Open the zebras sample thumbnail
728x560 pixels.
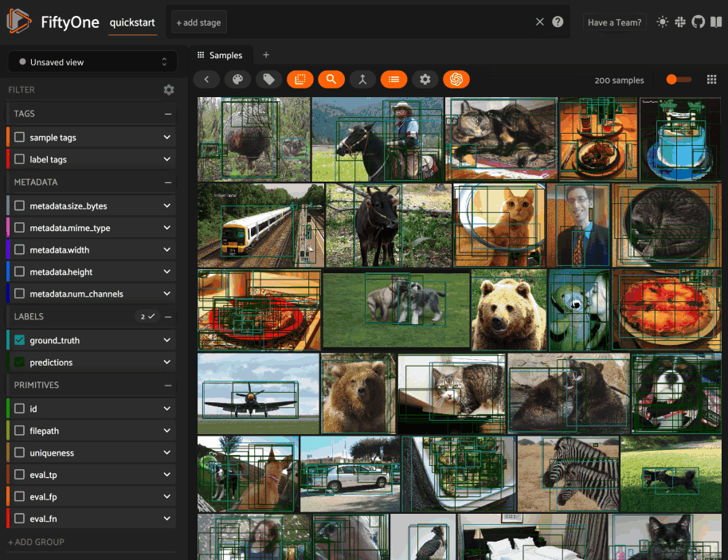(568, 474)
